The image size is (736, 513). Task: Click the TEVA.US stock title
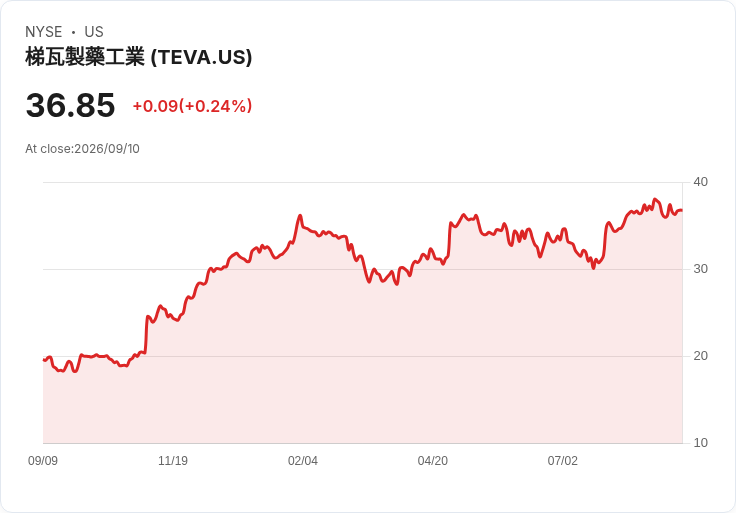tap(138, 57)
